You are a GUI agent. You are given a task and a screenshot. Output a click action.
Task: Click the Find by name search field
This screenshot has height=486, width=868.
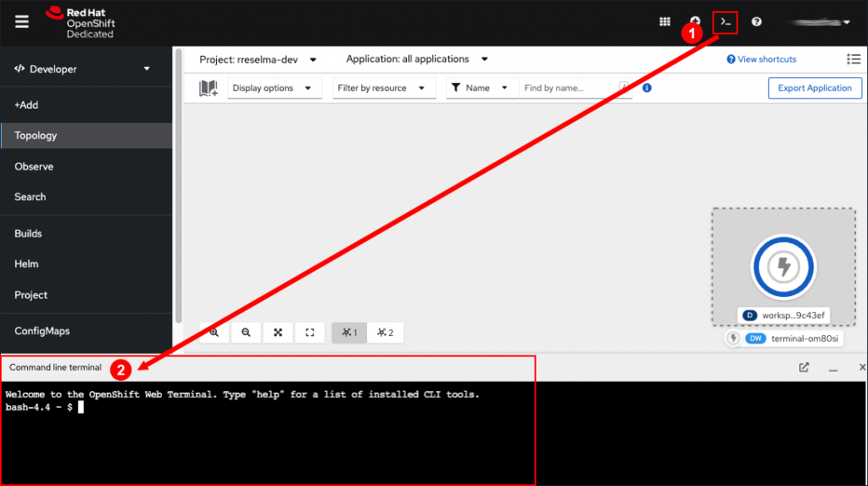click(568, 88)
